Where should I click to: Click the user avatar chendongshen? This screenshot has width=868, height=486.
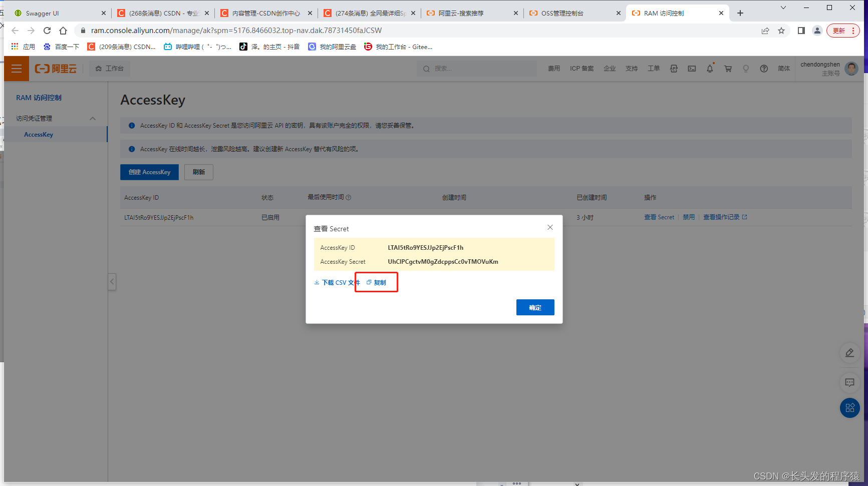(851, 69)
